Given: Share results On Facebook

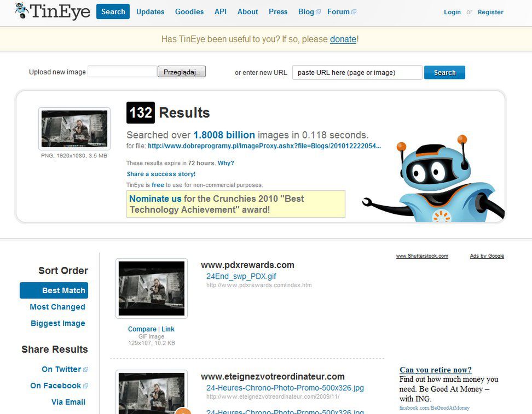Looking at the screenshot, I should [56, 386].
